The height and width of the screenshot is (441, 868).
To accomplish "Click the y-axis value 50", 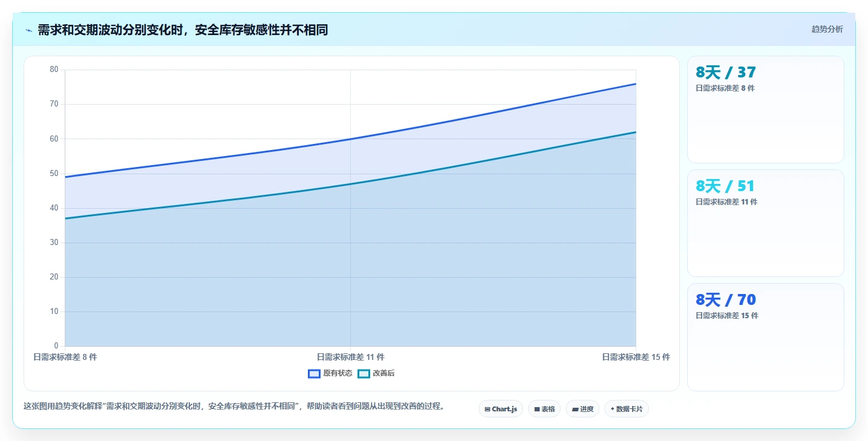I will click(x=54, y=174).
